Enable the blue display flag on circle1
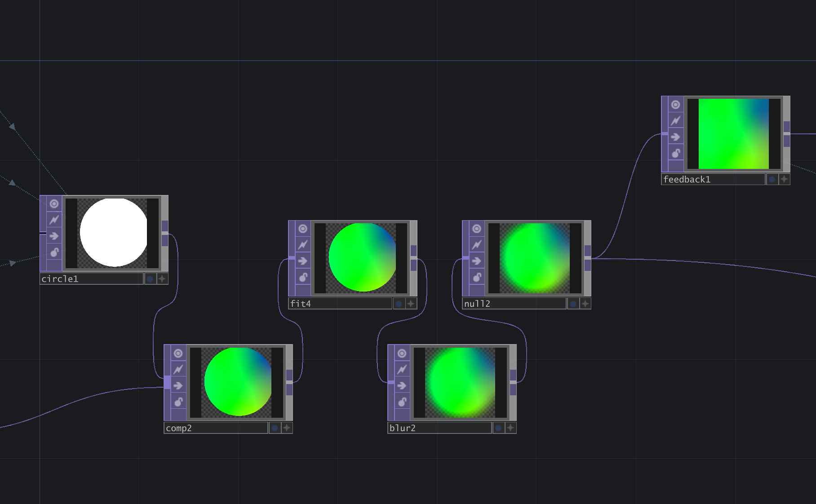 150,279
